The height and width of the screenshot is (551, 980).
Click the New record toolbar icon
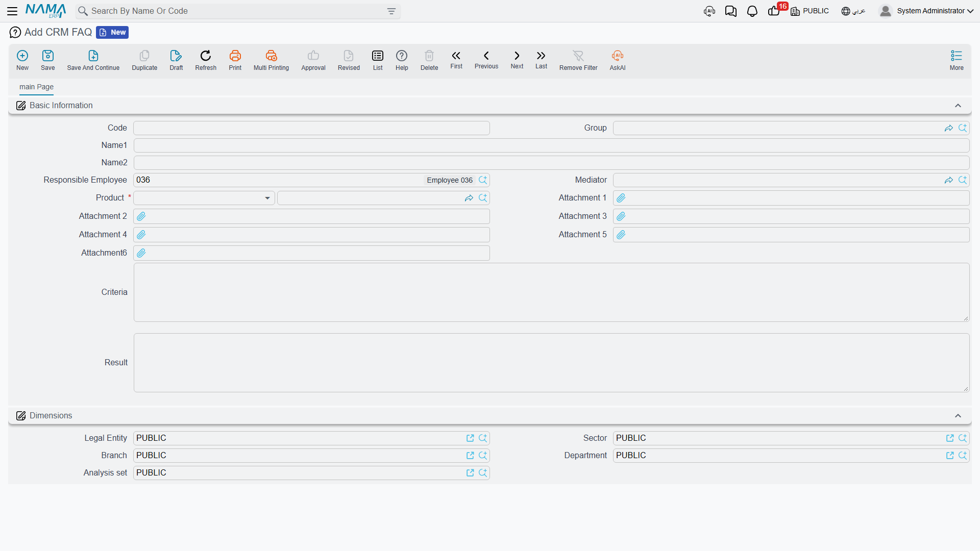coord(22,60)
